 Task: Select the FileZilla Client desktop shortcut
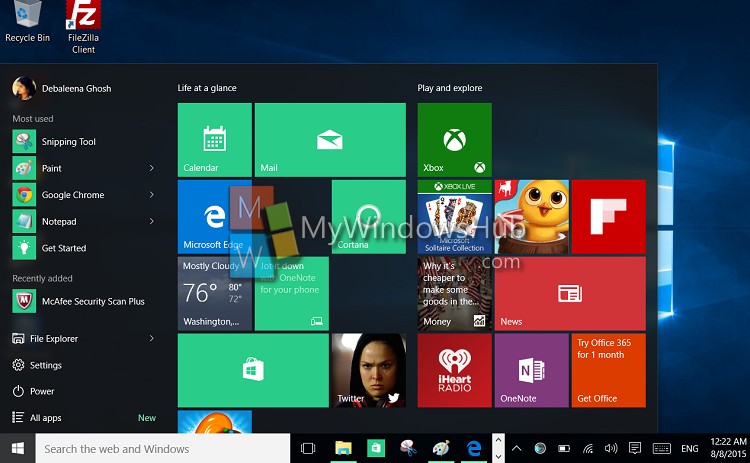[83, 28]
